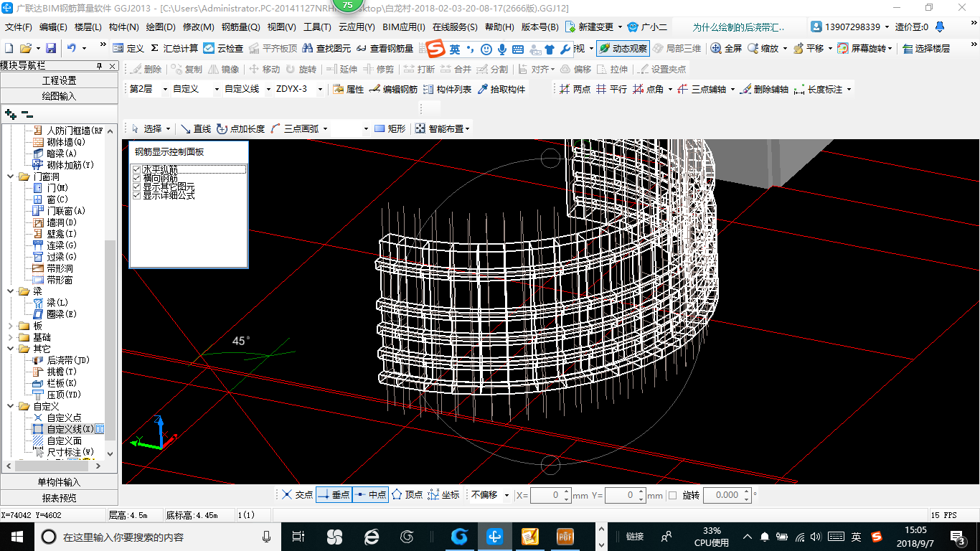The image size is (980, 551).
Task: Select 点角 point-angle axis tool
Action: coord(648,89)
